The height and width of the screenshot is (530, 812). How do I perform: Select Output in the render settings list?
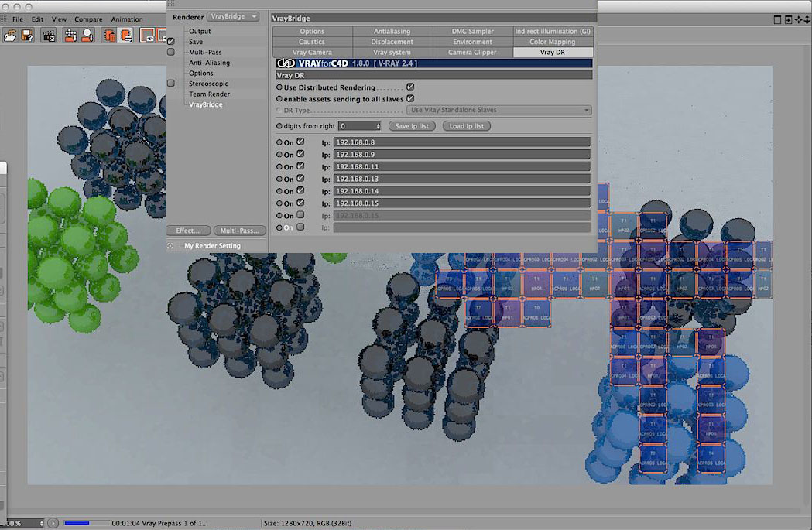(200, 31)
